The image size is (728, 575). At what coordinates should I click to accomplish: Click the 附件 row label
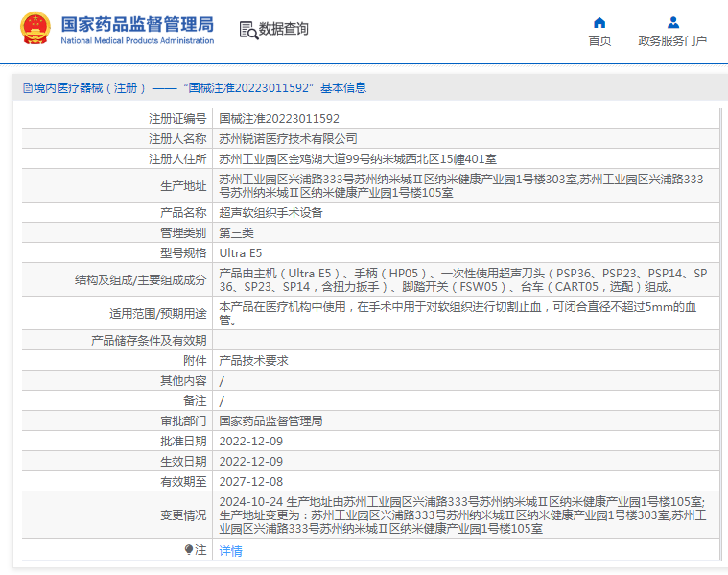point(195,361)
